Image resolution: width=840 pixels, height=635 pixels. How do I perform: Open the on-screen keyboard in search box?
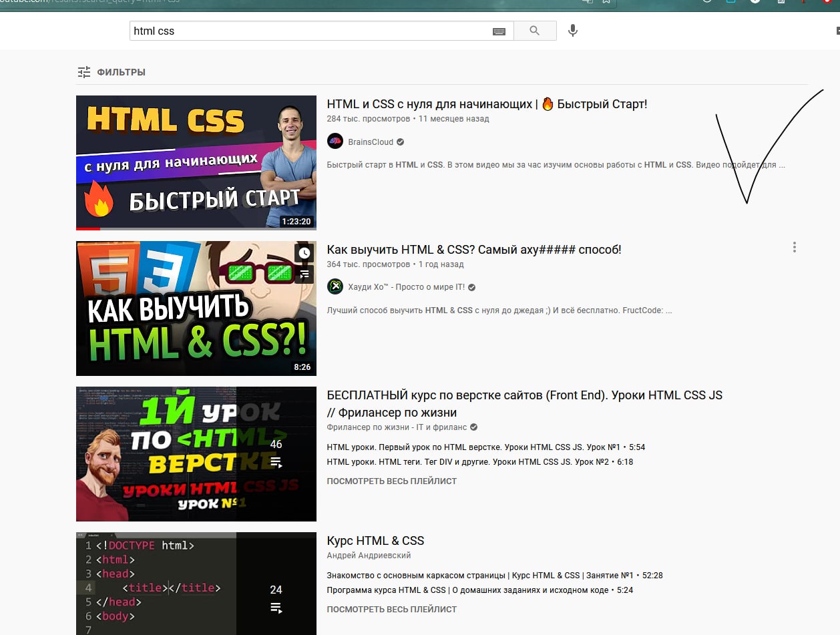[x=499, y=31]
